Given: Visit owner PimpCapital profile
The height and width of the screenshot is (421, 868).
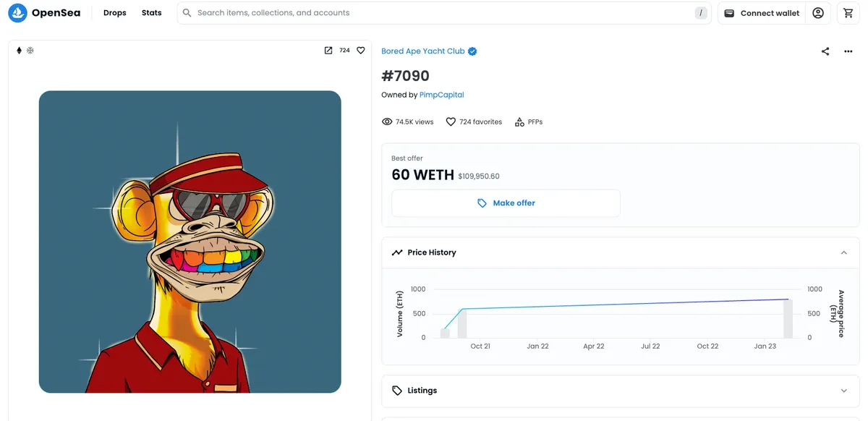Looking at the screenshot, I should (442, 95).
